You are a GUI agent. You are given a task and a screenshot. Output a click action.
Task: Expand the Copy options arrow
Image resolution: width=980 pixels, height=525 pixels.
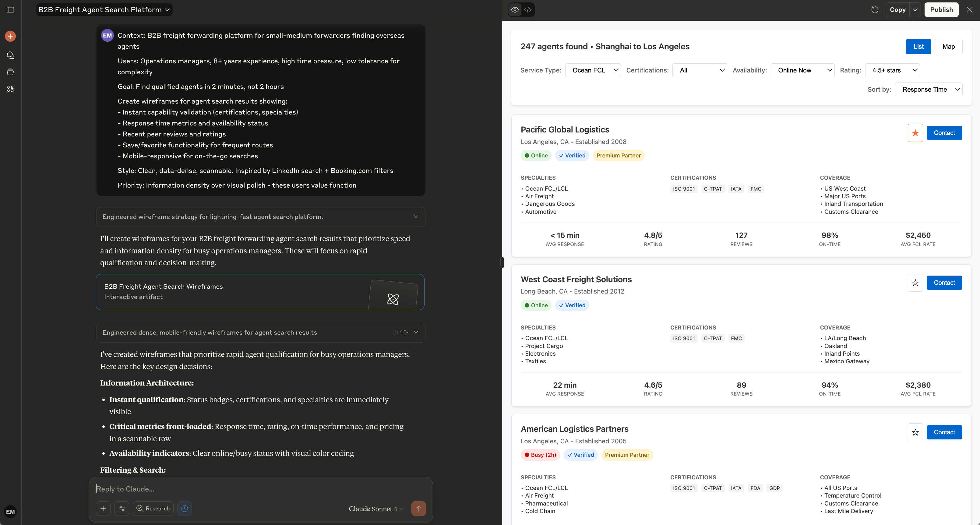click(915, 10)
